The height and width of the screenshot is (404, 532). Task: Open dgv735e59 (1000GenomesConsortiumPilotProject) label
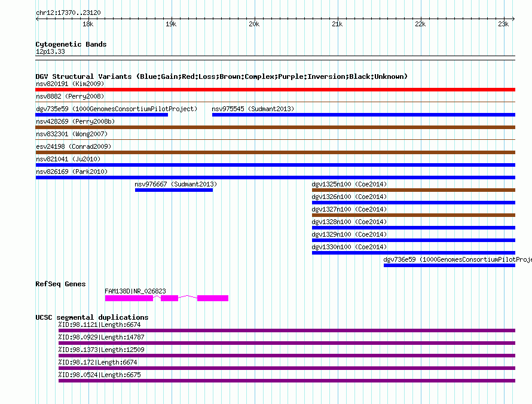pyautogui.click(x=117, y=109)
